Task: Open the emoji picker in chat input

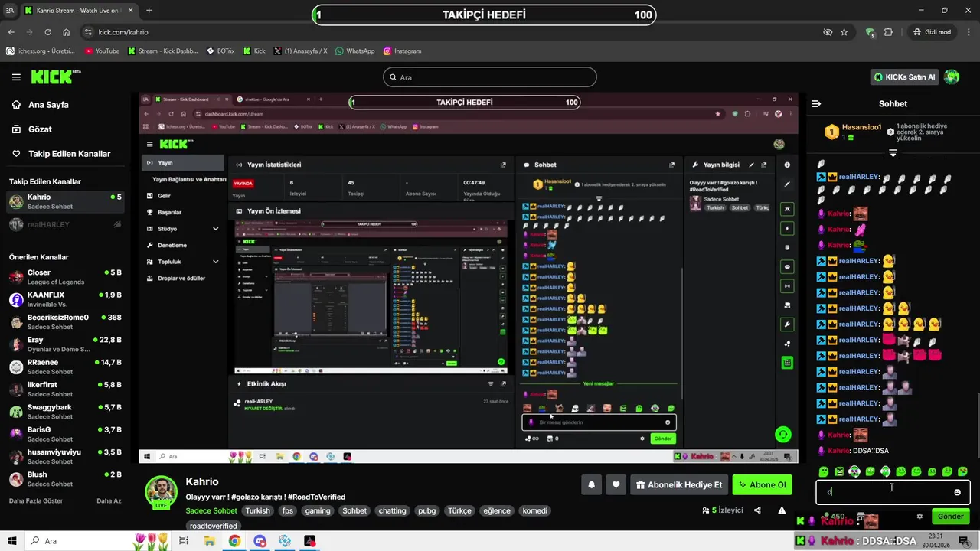Action: [x=957, y=492]
